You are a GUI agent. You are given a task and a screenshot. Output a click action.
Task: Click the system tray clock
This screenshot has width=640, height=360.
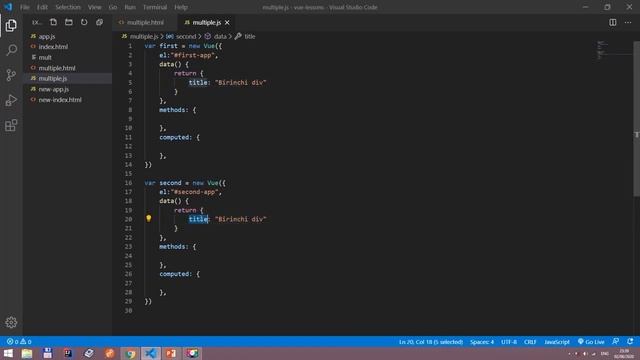[624, 353]
